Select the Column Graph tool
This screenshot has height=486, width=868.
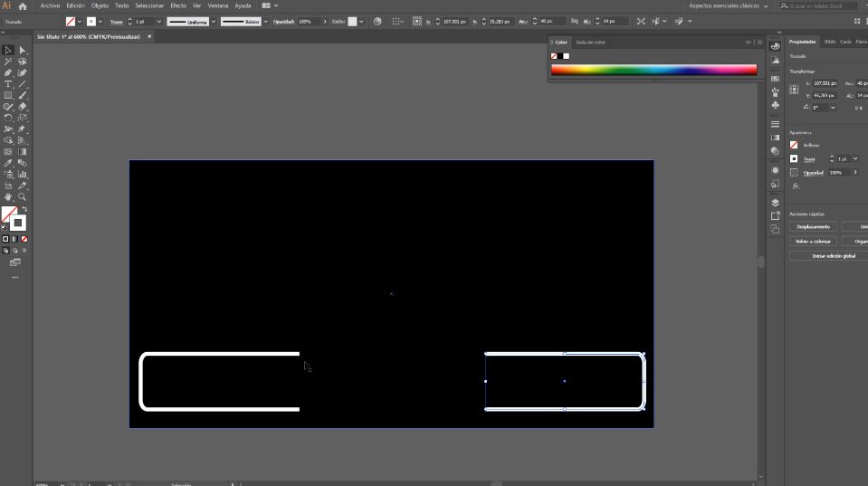pos(22,175)
